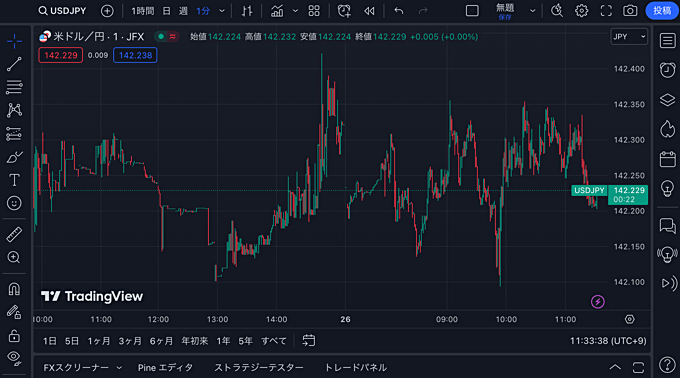Select the ruler measure tool

(x=14, y=235)
